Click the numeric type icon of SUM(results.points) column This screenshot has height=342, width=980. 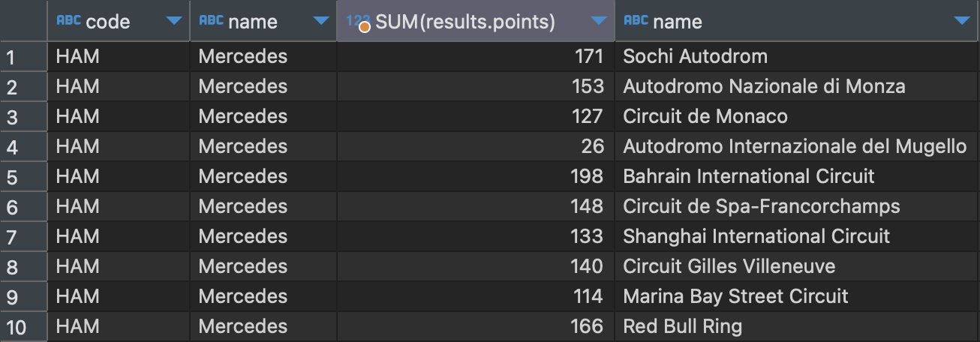tap(358, 22)
